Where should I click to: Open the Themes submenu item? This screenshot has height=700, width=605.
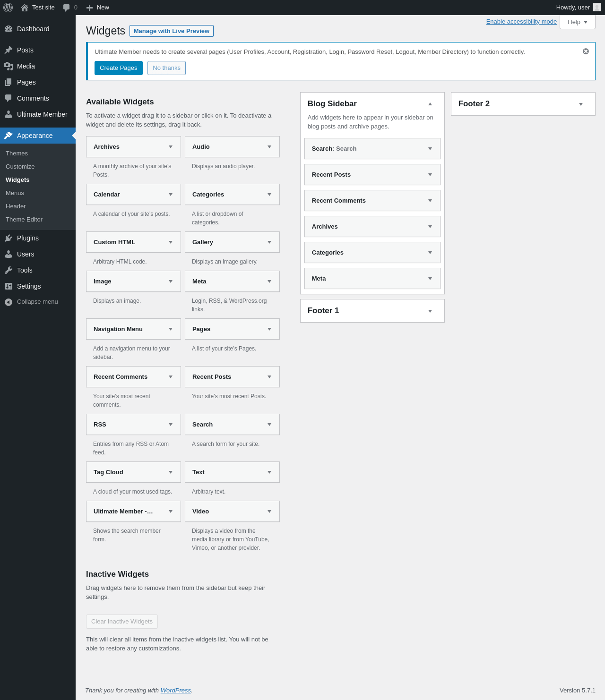(x=17, y=154)
